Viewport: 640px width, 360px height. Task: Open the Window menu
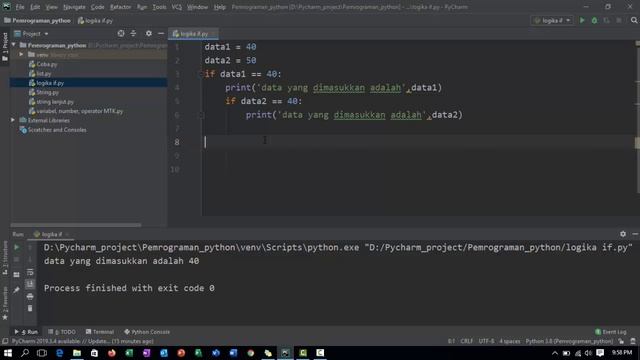click(x=198, y=7)
